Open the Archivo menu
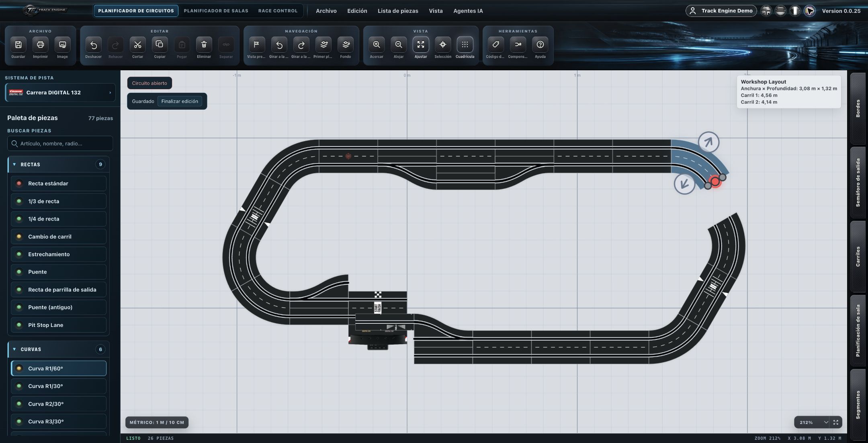Image resolution: width=868 pixels, height=443 pixels. point(326,11)
